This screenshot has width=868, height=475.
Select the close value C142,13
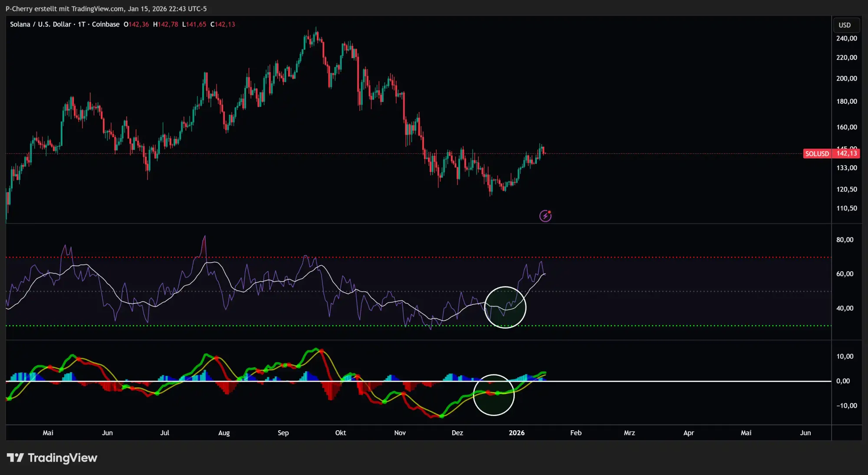tap(223, 24)
